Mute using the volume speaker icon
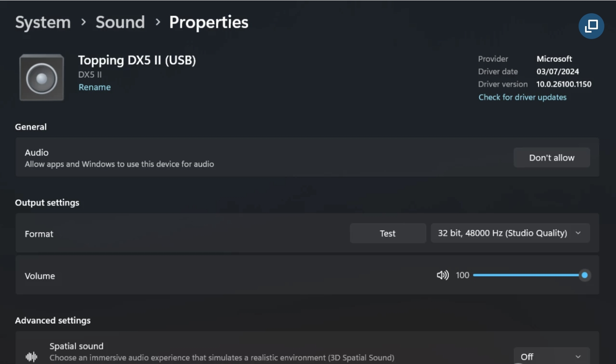Viewport: 616px width, 364px height. click(x=442, y=275)
